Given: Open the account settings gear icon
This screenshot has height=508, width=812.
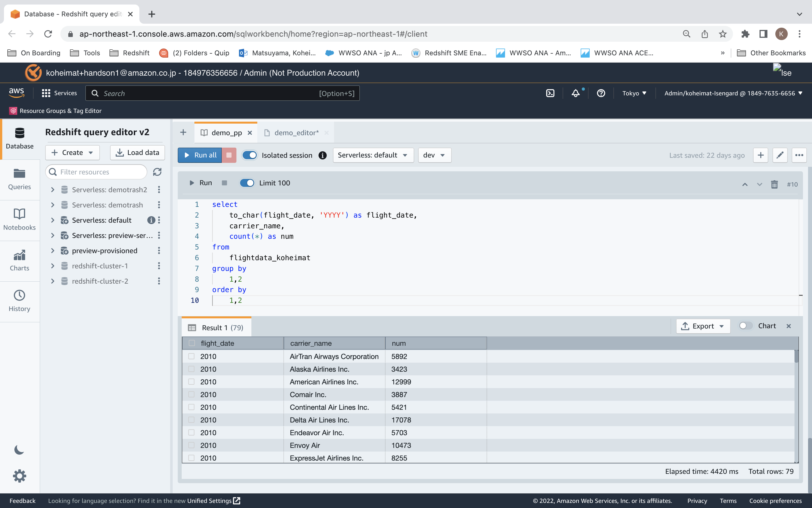Looking at the screenshot, I should 19,476.
